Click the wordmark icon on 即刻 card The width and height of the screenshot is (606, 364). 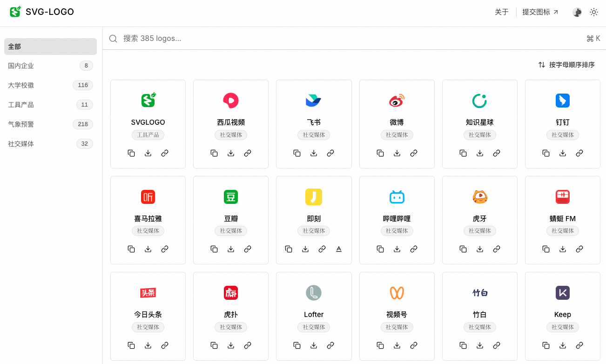coord(339,249)
